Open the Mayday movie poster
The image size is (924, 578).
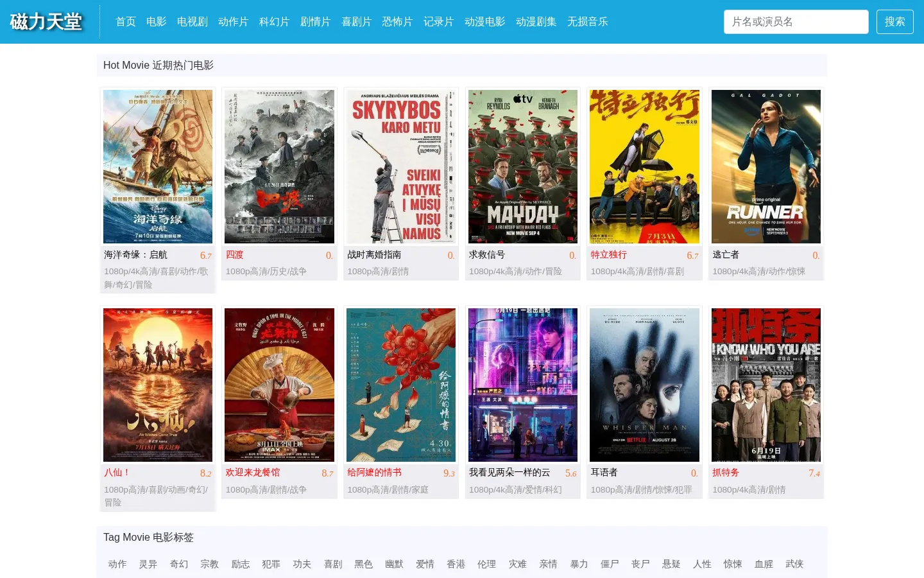point(523,166)
